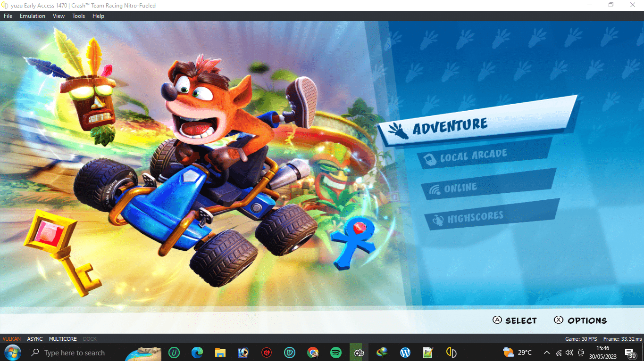Launch Google Chrome from taskbar
The height and width of the screenshot is (361, 644).
tap(313, 353)
